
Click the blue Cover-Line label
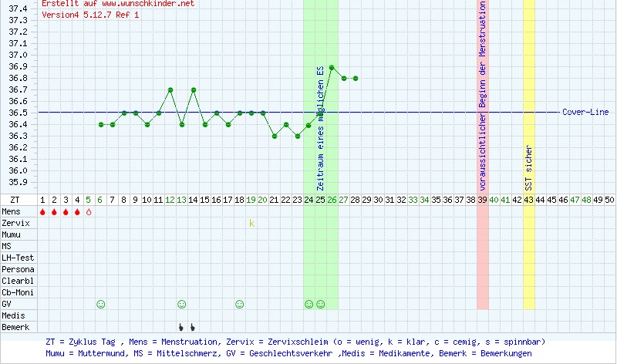coord(585,113)
